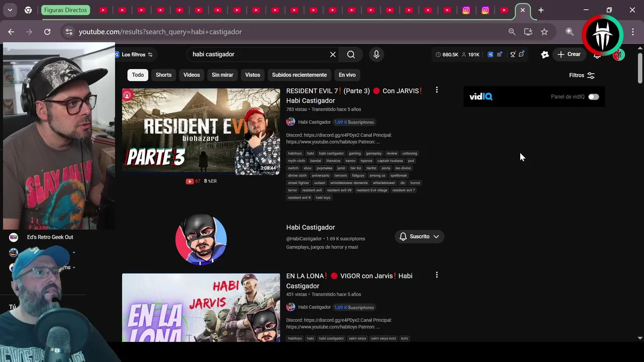
Task: Click scrollbar down arrow at the bottom
Action: (640, 338)
